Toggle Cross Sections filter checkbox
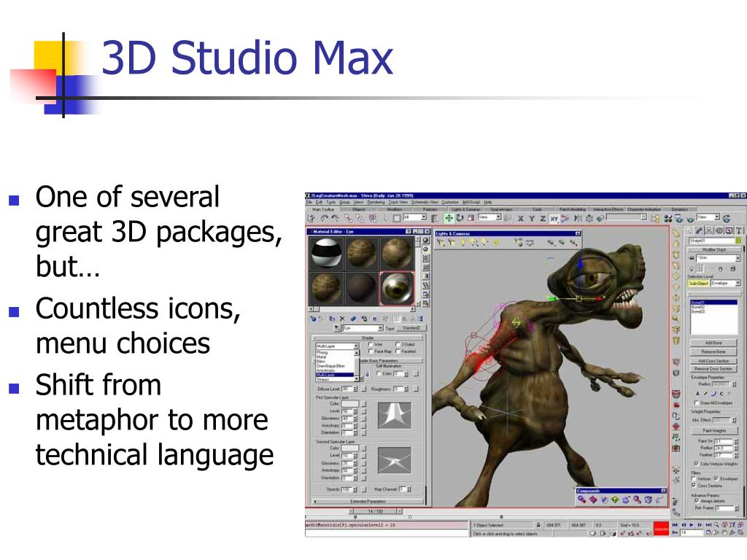Screen dimensions: 747x560 (694, 486)
